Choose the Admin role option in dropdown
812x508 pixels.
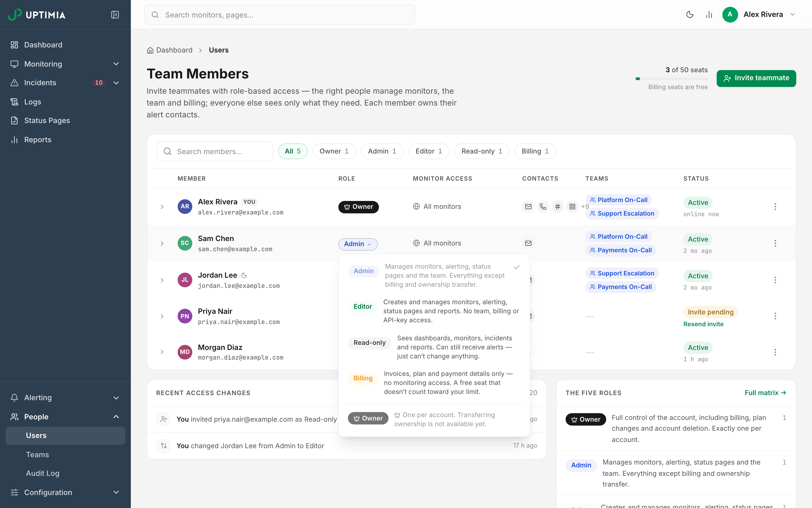pyautogui.click(x=434, y=275)
